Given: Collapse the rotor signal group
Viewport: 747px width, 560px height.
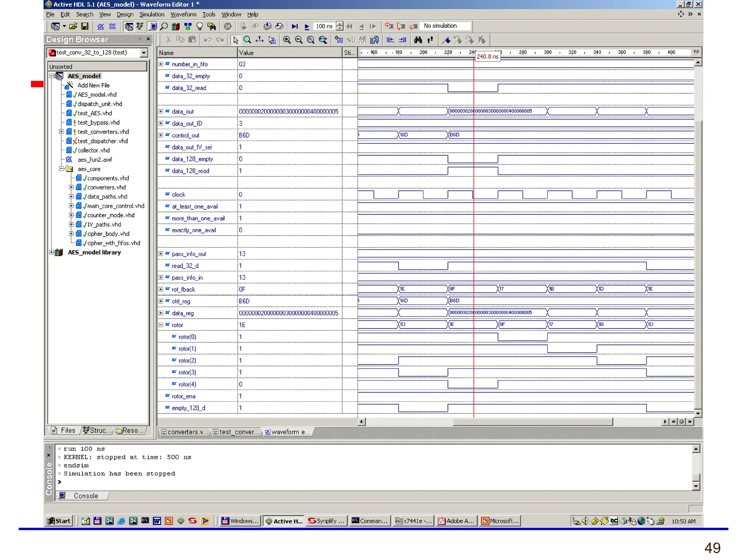Looking at the screenshot, I should click(161, 325).
